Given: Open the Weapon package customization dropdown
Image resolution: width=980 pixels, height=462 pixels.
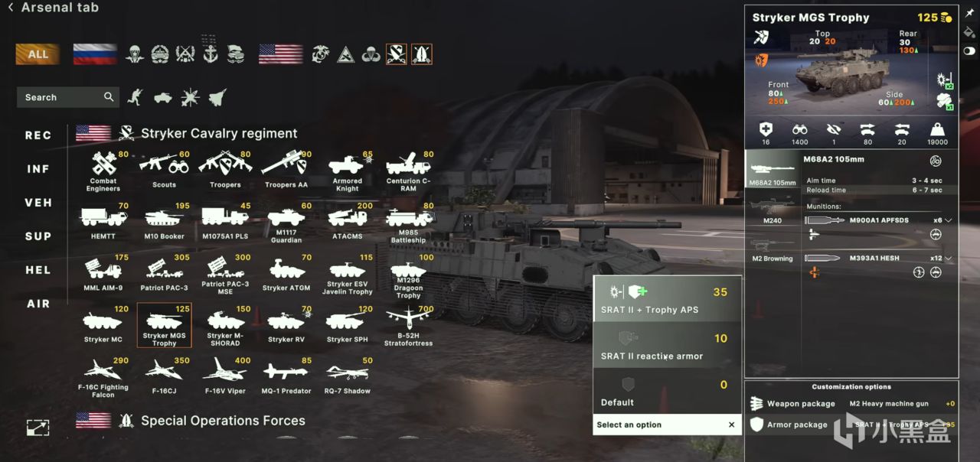Looking at the screenshot, I should [x=852, y=403].
